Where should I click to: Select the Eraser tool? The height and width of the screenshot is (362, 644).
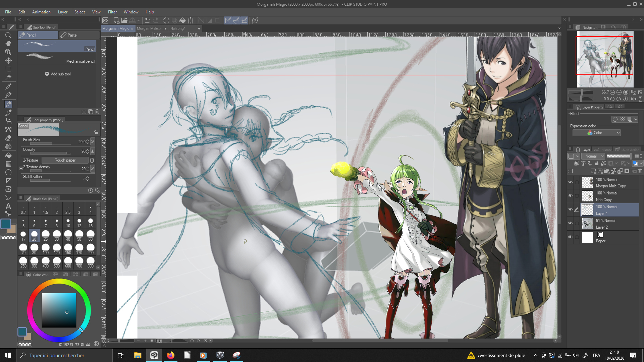pos(8,138)
